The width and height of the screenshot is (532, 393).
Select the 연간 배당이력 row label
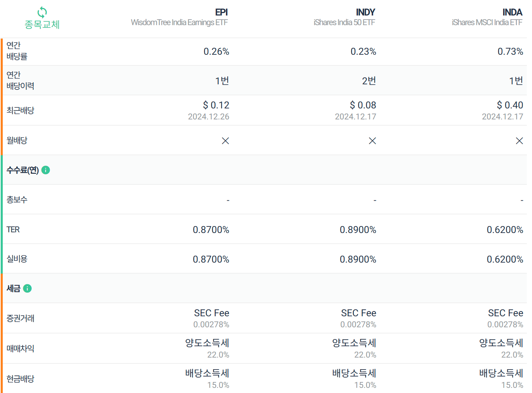[x=20, y=81]
